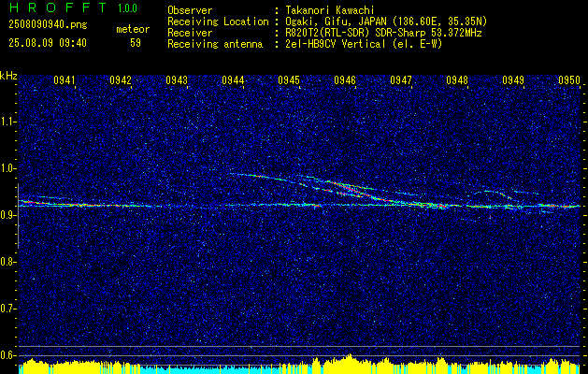Click the 0.7 kHz axis label
Image resolution: width=588 pixels, height=374 pixels.
point(8,309)
